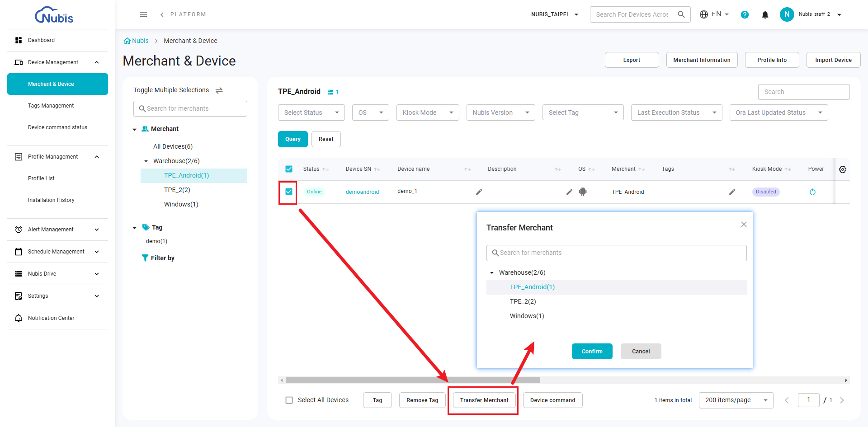
Task: Click the power restart icon for demoandroid
Action: 812,192
